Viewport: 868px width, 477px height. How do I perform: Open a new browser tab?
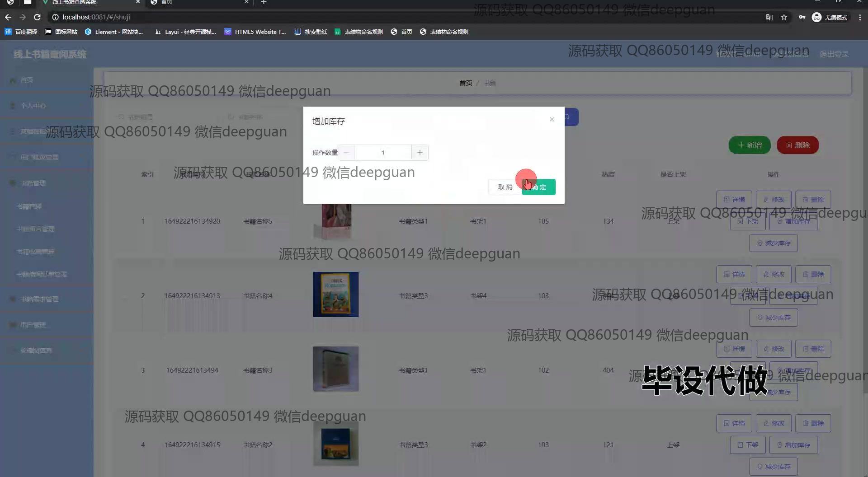point(264,2)
